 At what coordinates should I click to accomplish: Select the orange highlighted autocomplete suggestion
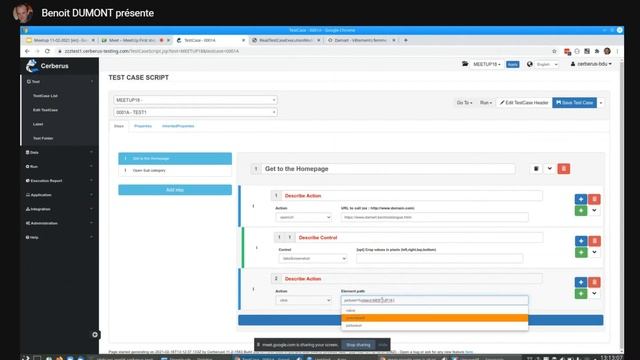[435, 318]
